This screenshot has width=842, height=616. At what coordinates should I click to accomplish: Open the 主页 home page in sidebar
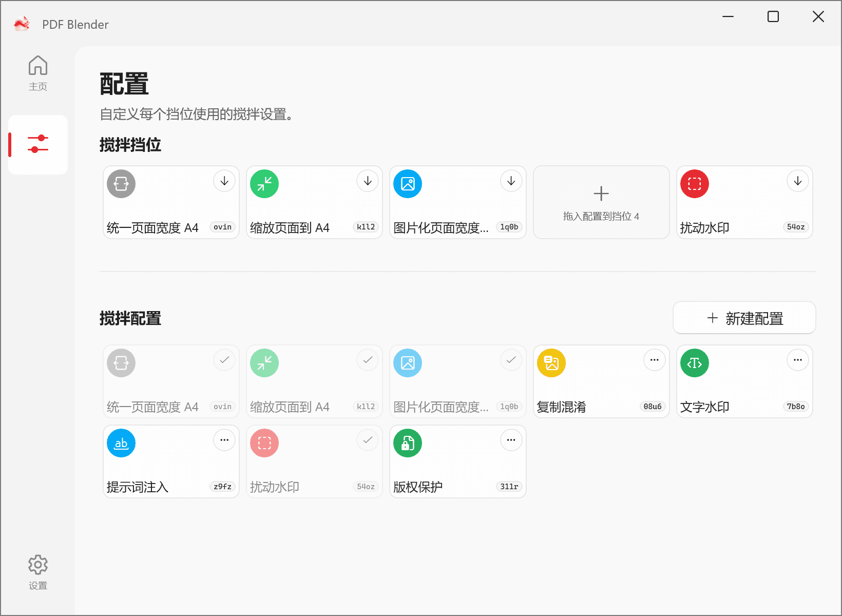tap(38, 73)
